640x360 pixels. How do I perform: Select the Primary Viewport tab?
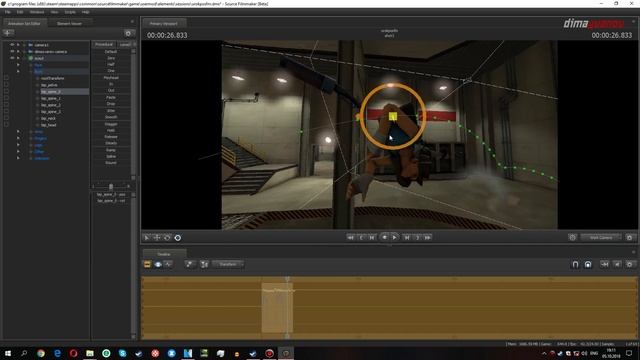(x=164, y=24)
